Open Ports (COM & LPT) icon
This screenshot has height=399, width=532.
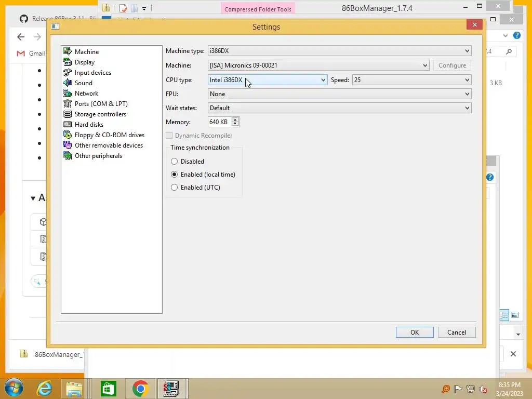(x=68, y=103)
